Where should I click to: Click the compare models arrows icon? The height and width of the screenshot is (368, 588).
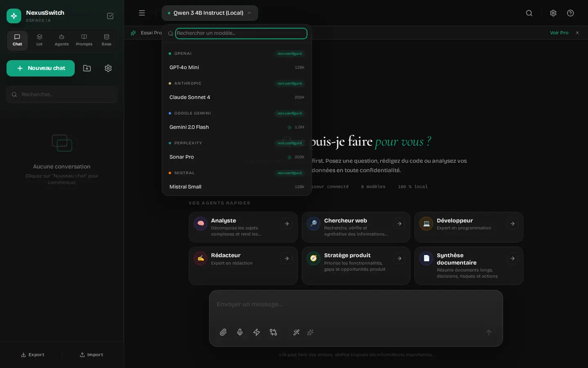274,332
